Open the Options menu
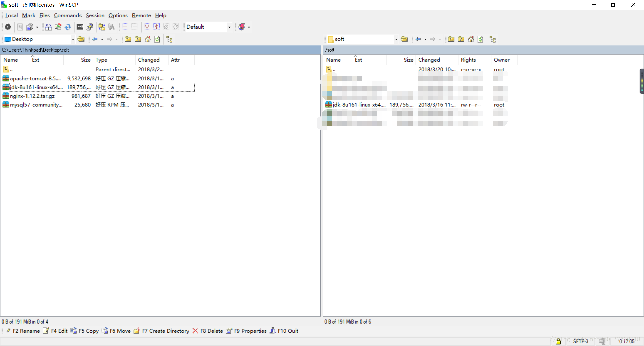The image size is (644, 346). 118,15
